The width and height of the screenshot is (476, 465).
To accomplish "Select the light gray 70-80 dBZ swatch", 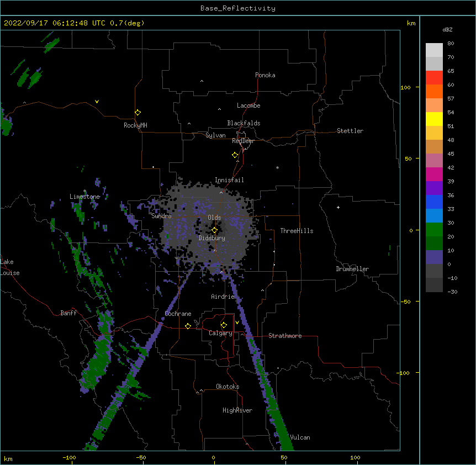I will 434,50.
